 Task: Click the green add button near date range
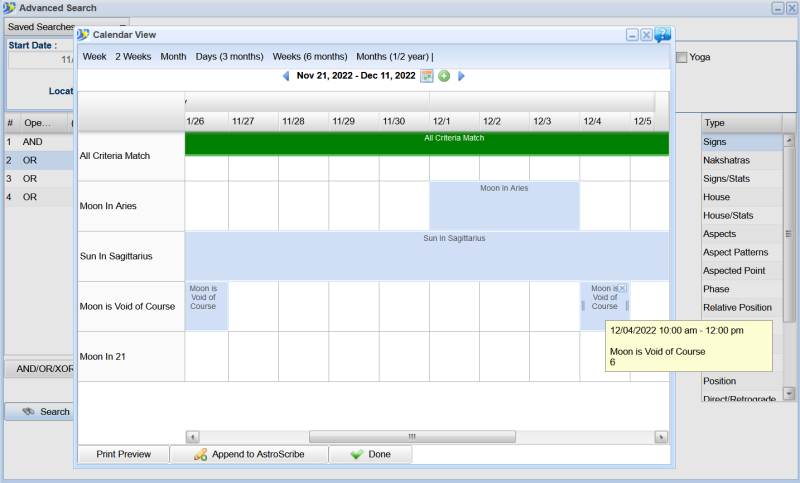click(x=444, y=76)
